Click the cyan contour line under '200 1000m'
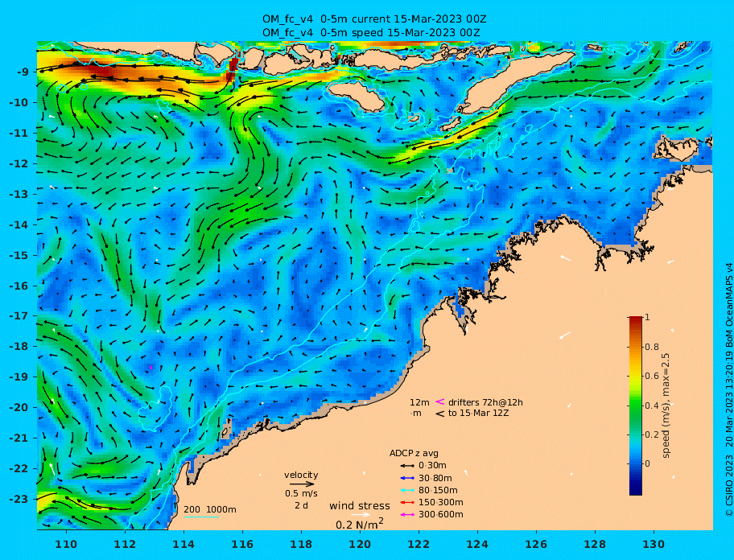Viewport: 734px width, 560px height. click(201, 517)
